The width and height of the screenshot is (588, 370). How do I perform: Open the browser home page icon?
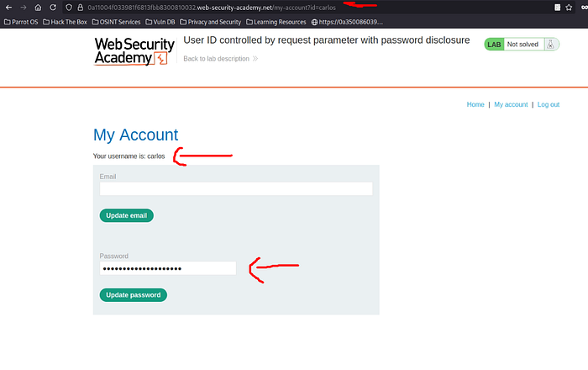pyautogui.click(x=38, y=8)
